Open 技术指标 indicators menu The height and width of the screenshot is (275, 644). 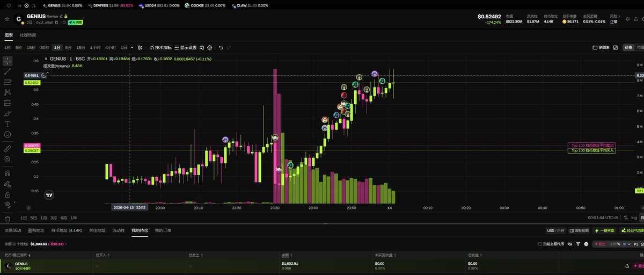coord(160,47)
